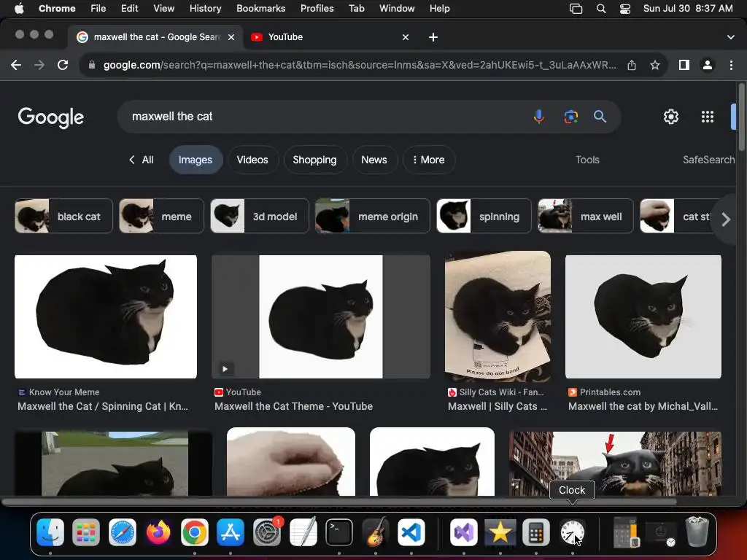Screen dimensions: 747x560
Task: Open Maxwell the Cat Theme - YouTube link
Action: tap(293, 406)
